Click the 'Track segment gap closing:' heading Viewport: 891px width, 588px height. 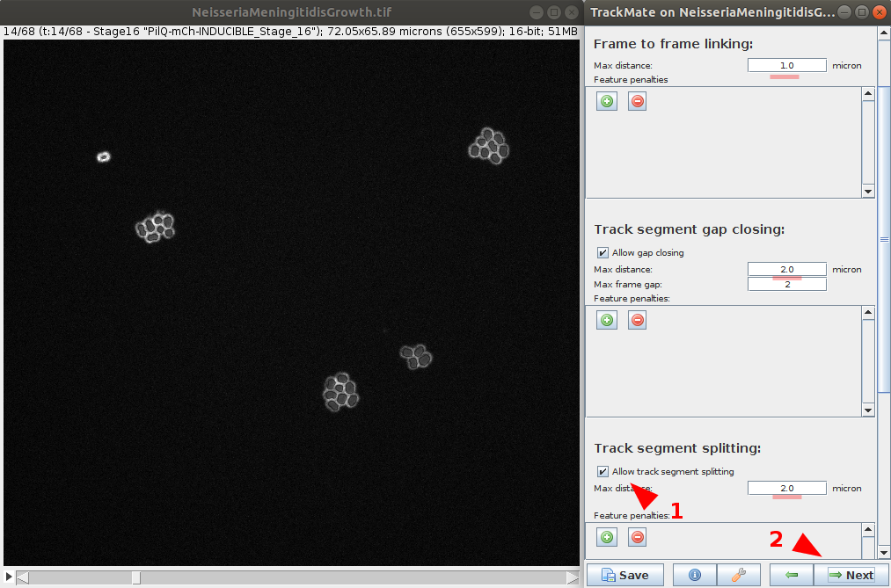(690, 229)
